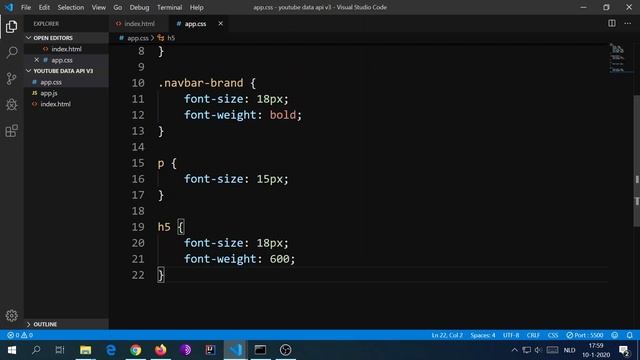This screenshot has height=360, width=640.
Task: Change line ending via CRLF
Action: pyautogui.click(x=533, y=335)
